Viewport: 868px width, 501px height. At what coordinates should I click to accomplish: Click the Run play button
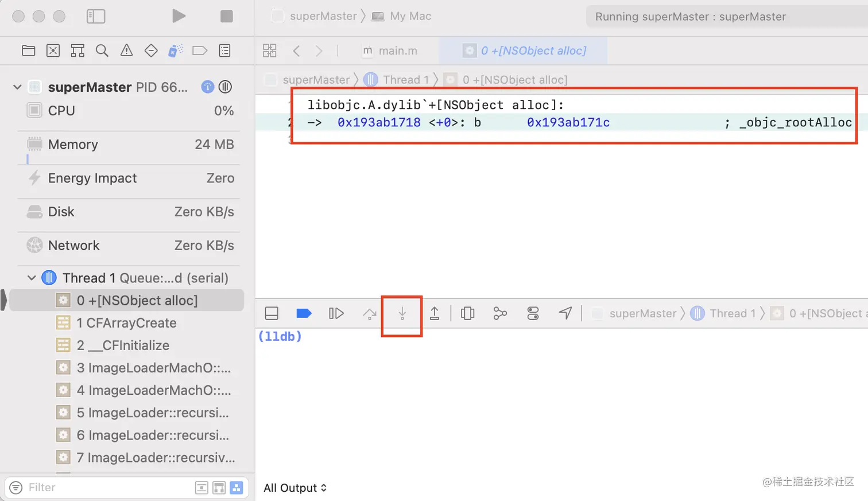(179, 16)
